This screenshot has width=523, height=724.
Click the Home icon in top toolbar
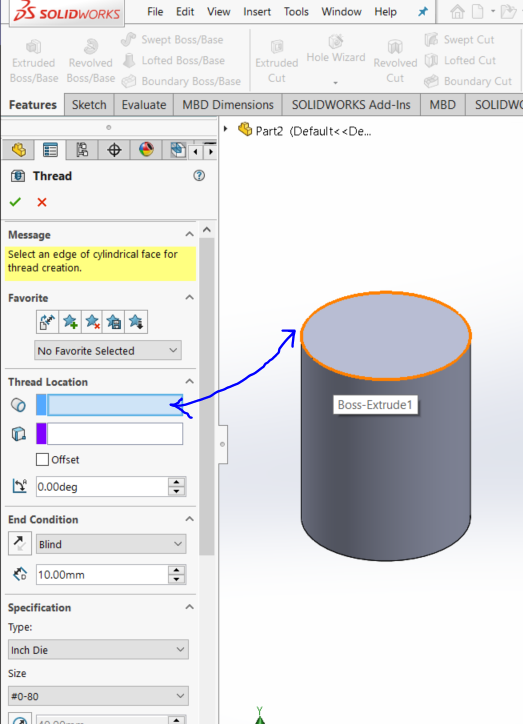457,12
